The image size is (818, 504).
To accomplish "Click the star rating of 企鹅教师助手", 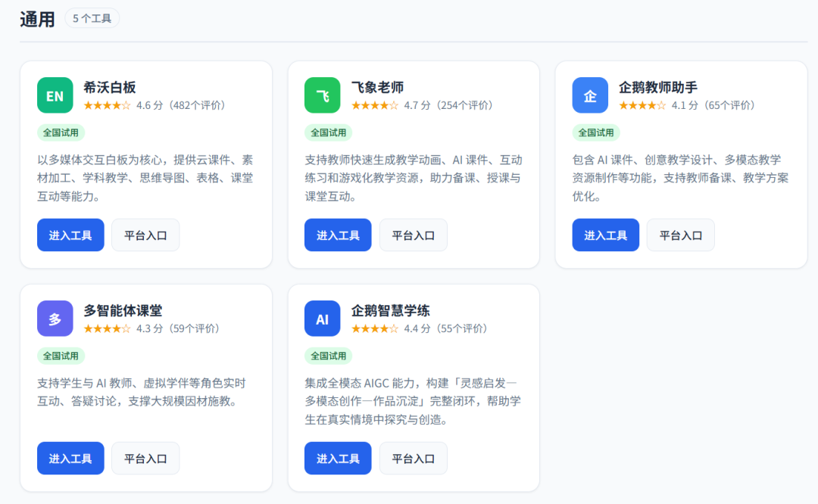I will [x=642, y=106].
